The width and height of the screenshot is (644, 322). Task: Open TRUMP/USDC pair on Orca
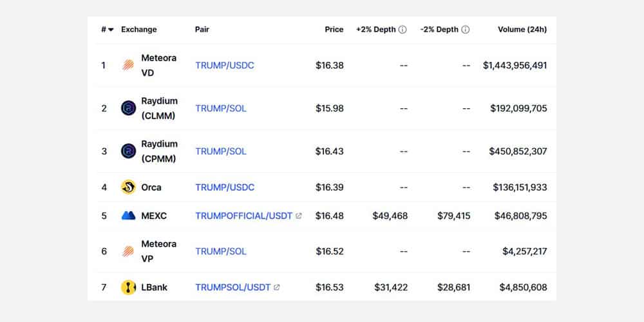225,187
